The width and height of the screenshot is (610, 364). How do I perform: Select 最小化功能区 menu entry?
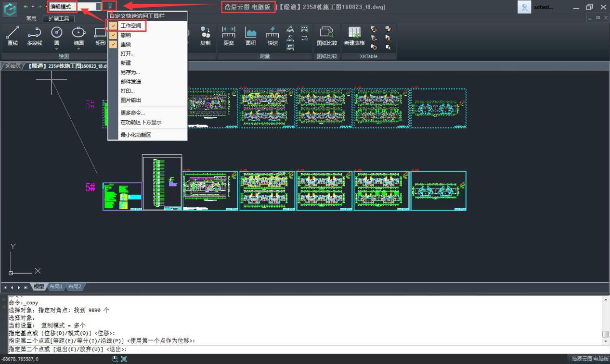click(147, 135)
